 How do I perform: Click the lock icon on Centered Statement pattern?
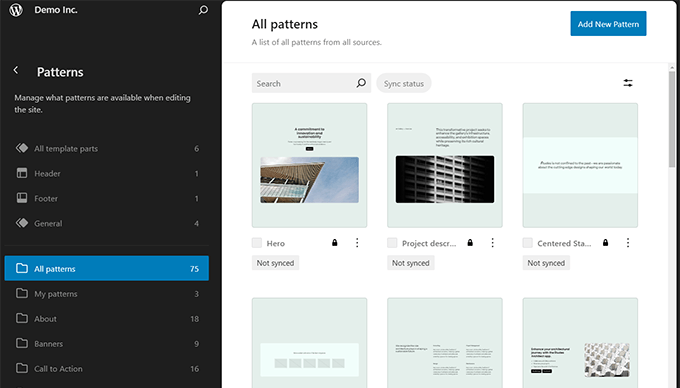[x=605, y=243]
